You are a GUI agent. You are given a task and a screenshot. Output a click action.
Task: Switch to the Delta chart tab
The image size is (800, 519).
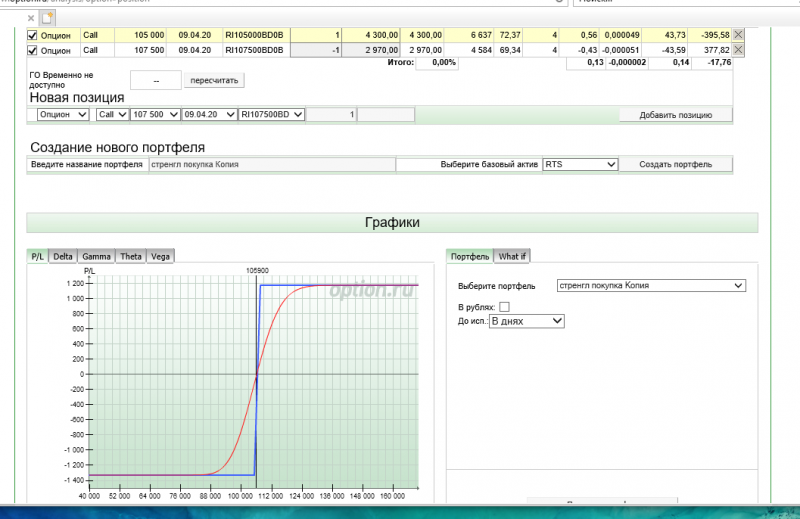63,256
